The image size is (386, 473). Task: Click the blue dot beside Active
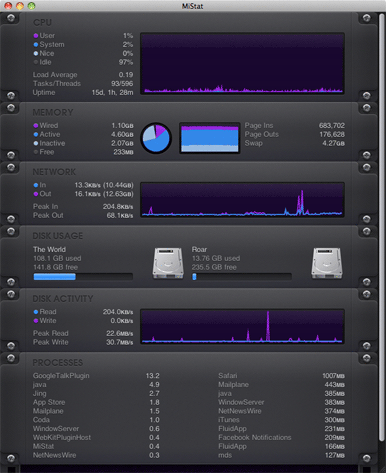[36, 134]
